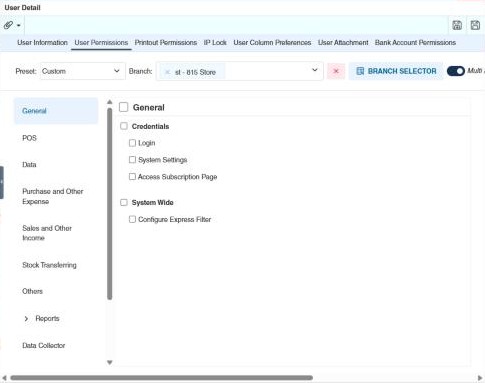Click the Branch Selector book icon
485x383 pixels.
[x=360, y=71]
